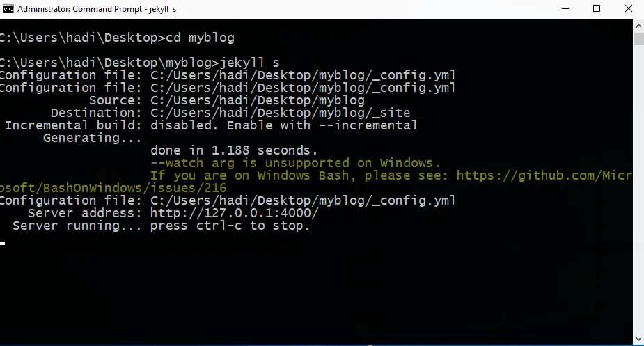Click the 'Enable with --incremental' text
The width and height of the screenshot is (644, 346).
(322, 125)
